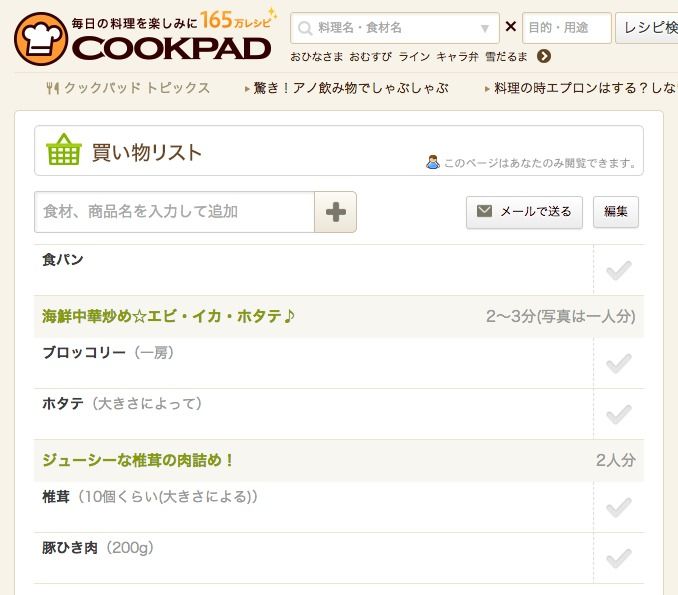Open the 目的・用途 purpose field
This screenshot has height=595, width=678.
tap(567, 28)
